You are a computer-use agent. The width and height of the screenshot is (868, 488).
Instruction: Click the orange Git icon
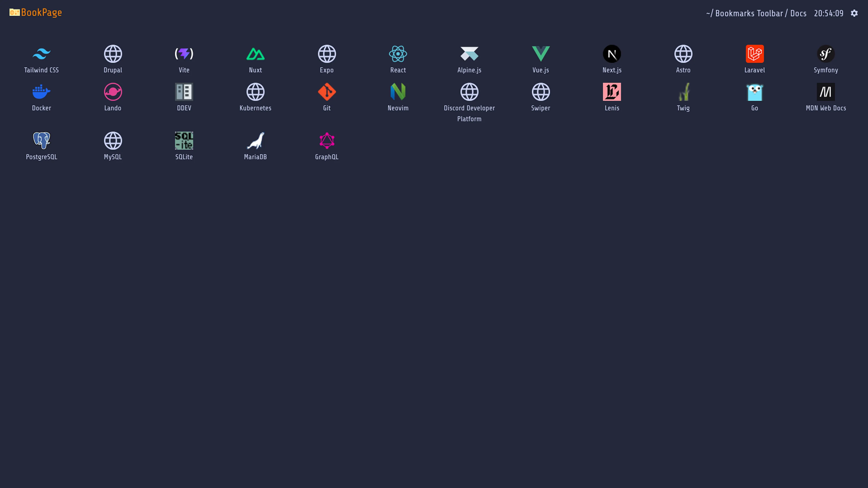click(327, 92)
